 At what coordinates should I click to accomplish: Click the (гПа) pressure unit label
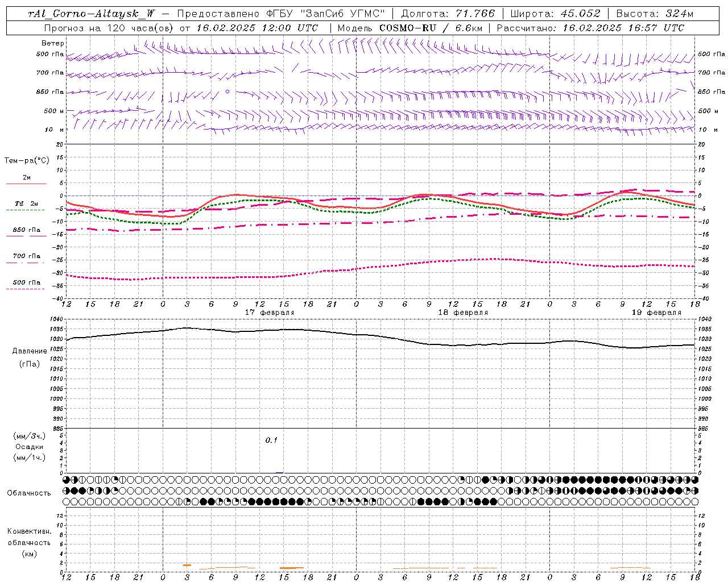pyautogui.click(x=30, y=364)
